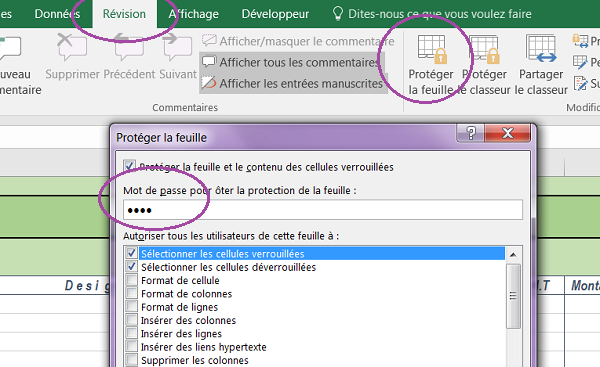Click the track changes icon at ribbon edge

pos(580,83)
